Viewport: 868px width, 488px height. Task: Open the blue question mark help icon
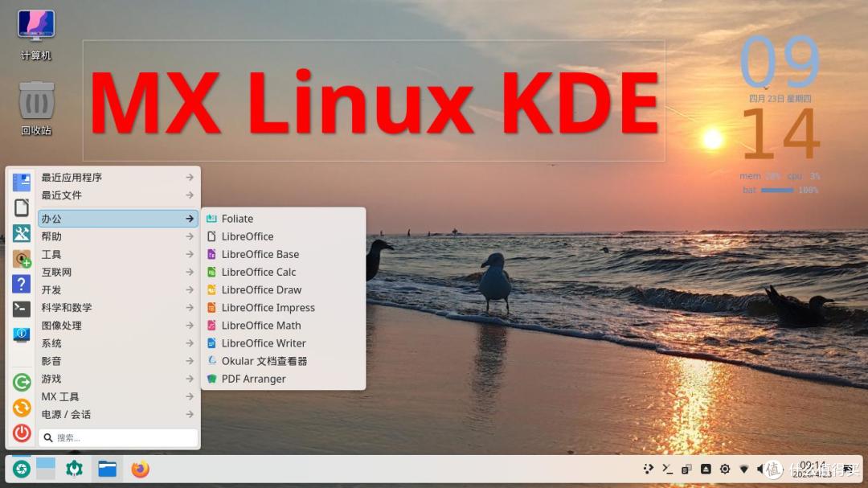click(22, 284)
